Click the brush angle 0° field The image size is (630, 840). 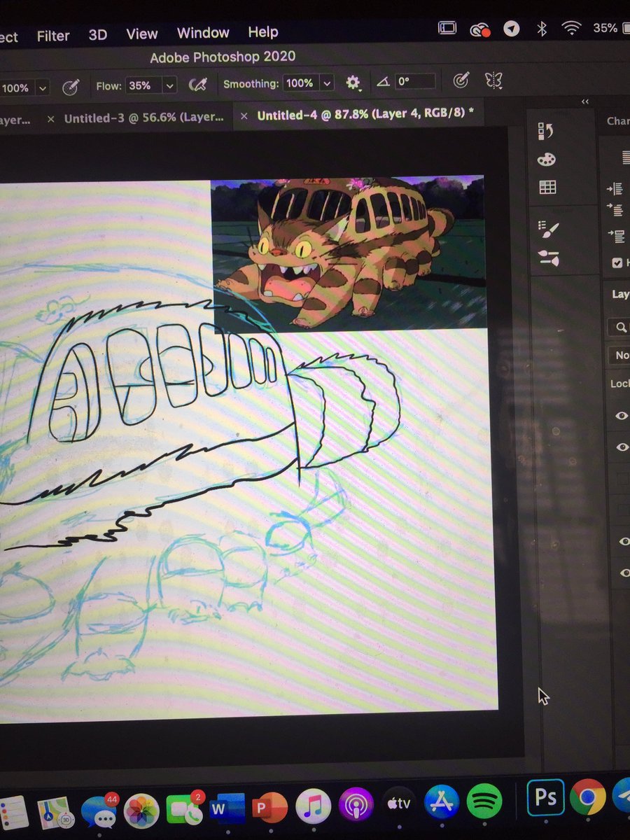pyautogui.click(x=415, y=81)
